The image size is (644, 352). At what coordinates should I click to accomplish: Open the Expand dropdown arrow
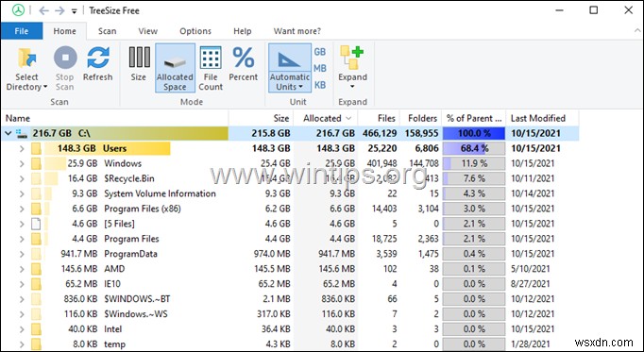click(352, 87)
